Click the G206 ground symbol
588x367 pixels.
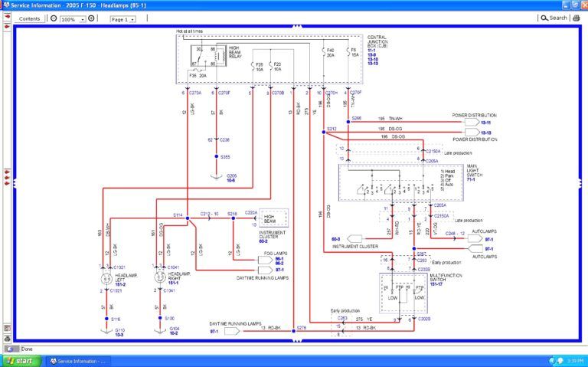(217, 176)
